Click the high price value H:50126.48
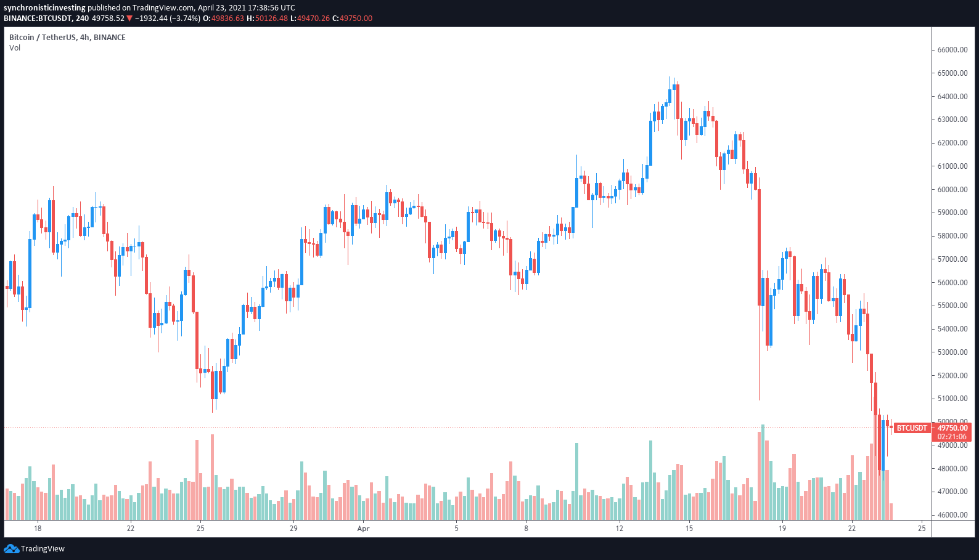Viewport: 979px width, 560px height. (x=267, y=18)
